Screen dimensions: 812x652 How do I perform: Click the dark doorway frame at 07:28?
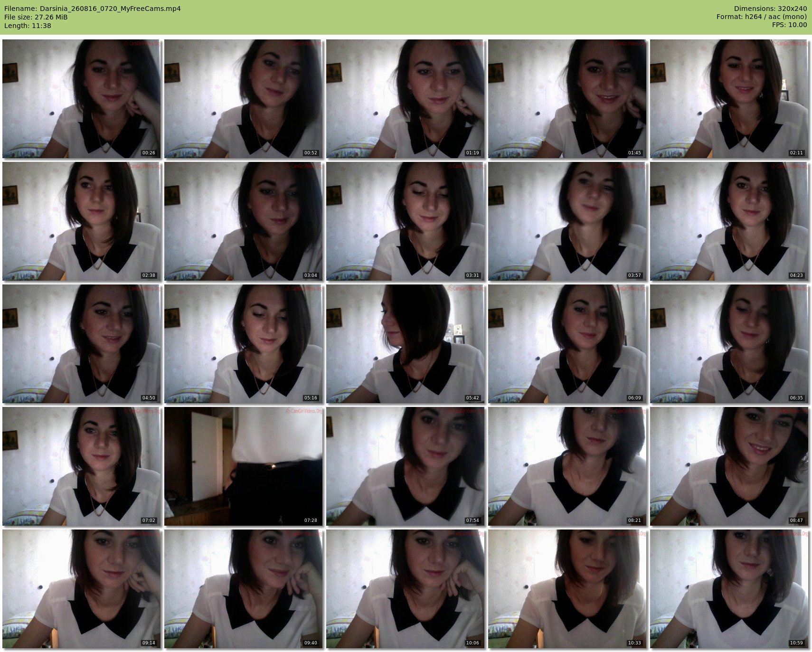[243, 466]
